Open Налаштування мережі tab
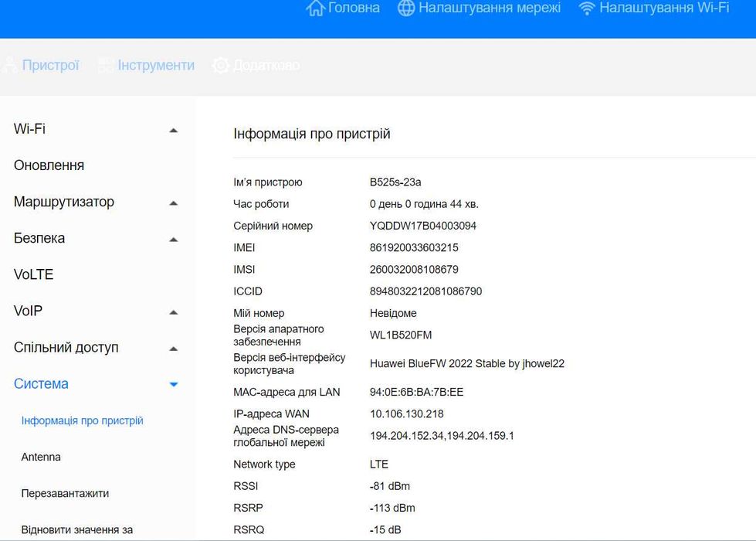This screenshot has width=756, height=541. 490,8
